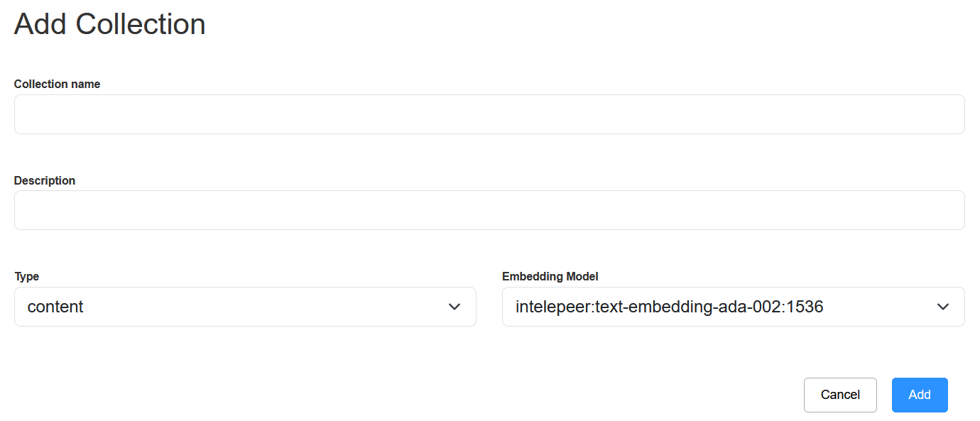This screenshot has height=421, width=980.
Task: Submit the new collection with Add
Action: (x=920, y=395)
